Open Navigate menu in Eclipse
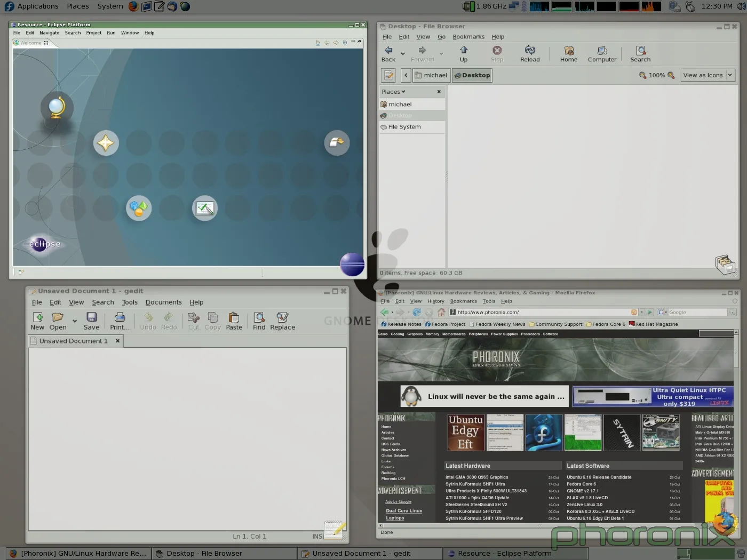The height and width of the screenshot is (560, 747). 49,33
